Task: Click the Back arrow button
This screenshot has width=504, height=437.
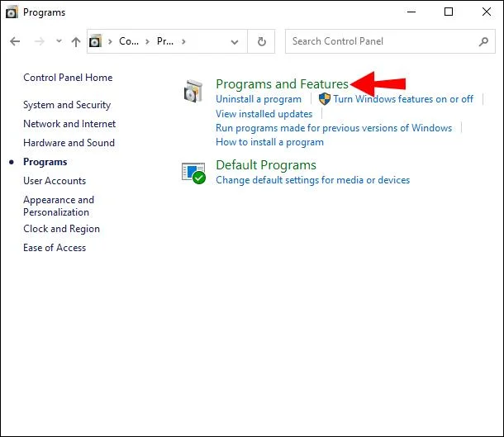Action: tap(15, 41)
